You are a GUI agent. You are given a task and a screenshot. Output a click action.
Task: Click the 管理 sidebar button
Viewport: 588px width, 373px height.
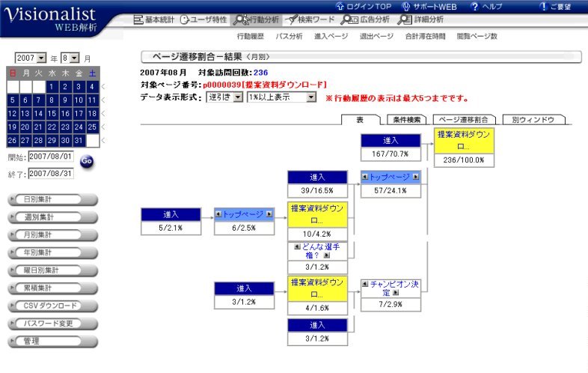click(52, 341)
